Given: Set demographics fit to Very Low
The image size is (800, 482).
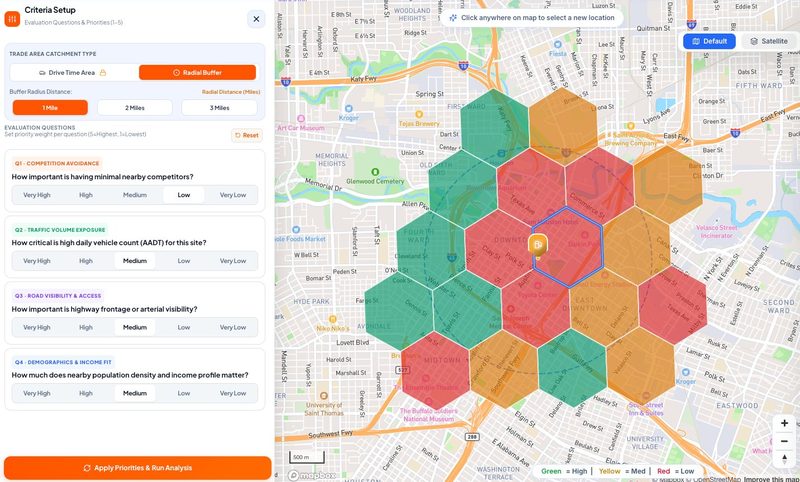Looking at the screenshot, I should point(233,393).
